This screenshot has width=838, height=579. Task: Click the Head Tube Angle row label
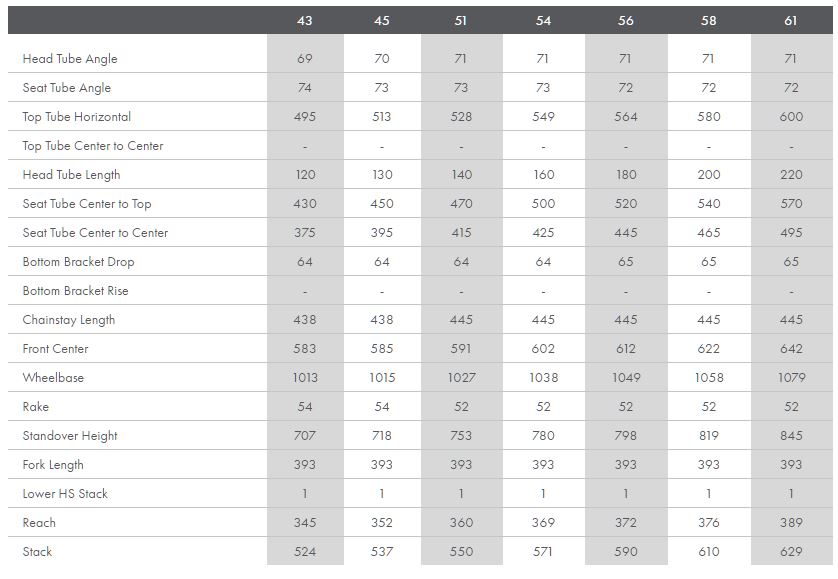point(70,59)
